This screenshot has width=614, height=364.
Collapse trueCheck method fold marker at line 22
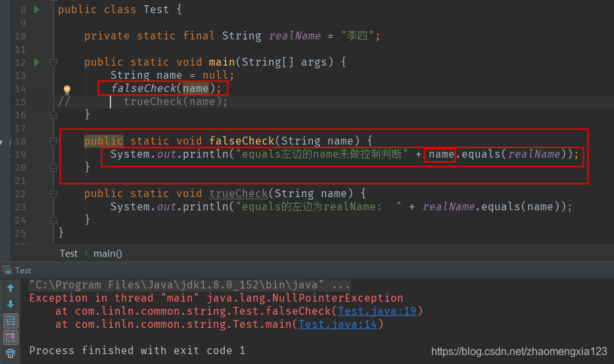pos(54,194)
